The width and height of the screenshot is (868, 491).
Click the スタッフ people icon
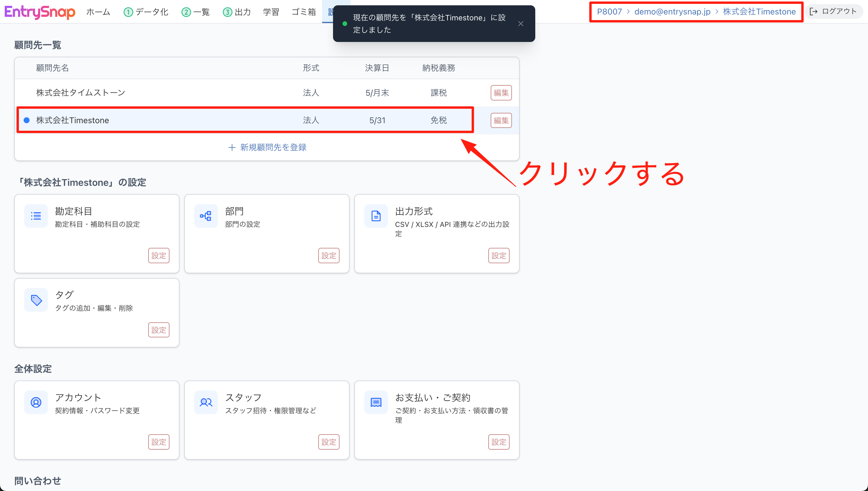coord(206,402)
